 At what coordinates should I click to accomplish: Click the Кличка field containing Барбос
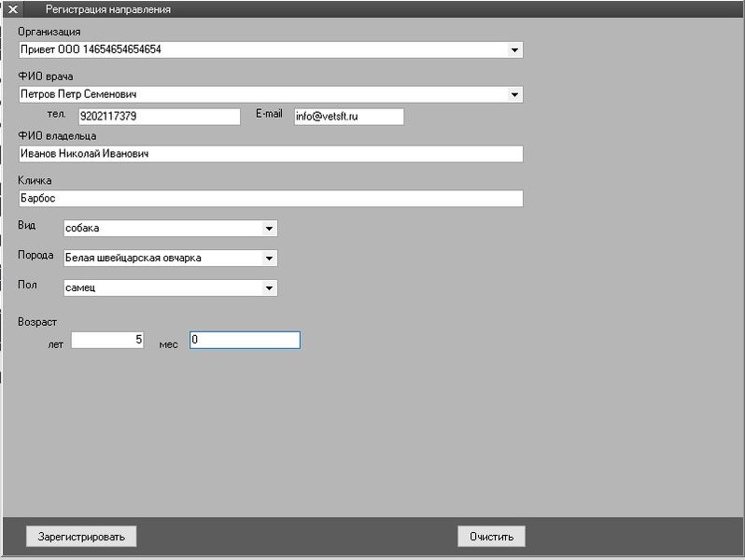pyautogui.click(x=270, y=199)
